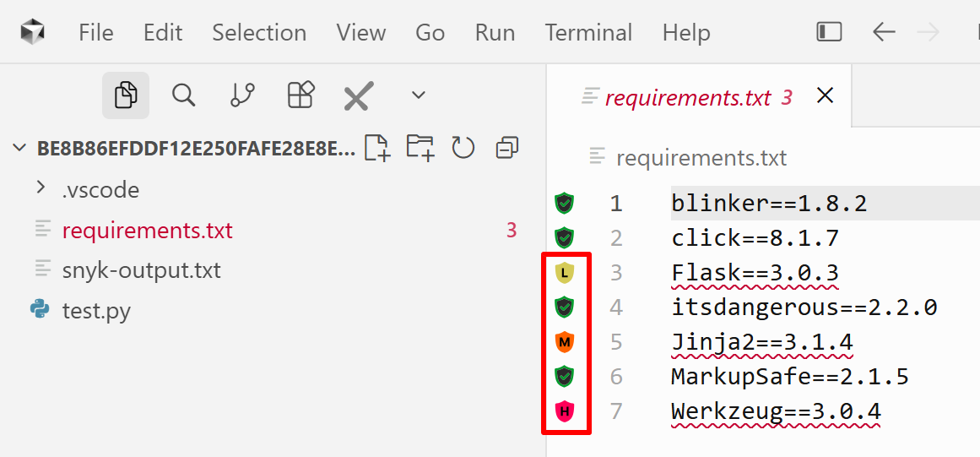Image resolution: width=980 pixels, height=457 pixels.
Task: Toggle the primary sidebar layout button
Action: click(829, 32)
